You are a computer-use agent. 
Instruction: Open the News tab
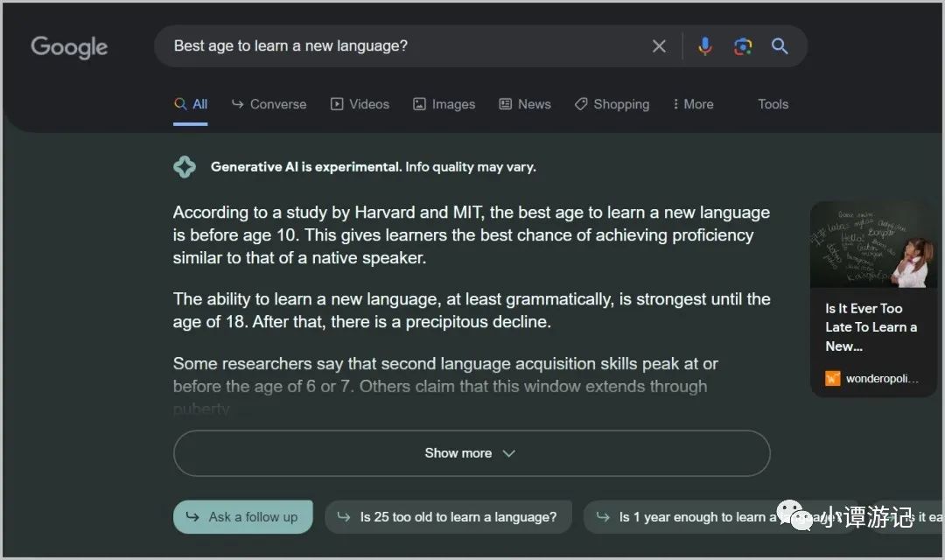(x=525, y=104)
